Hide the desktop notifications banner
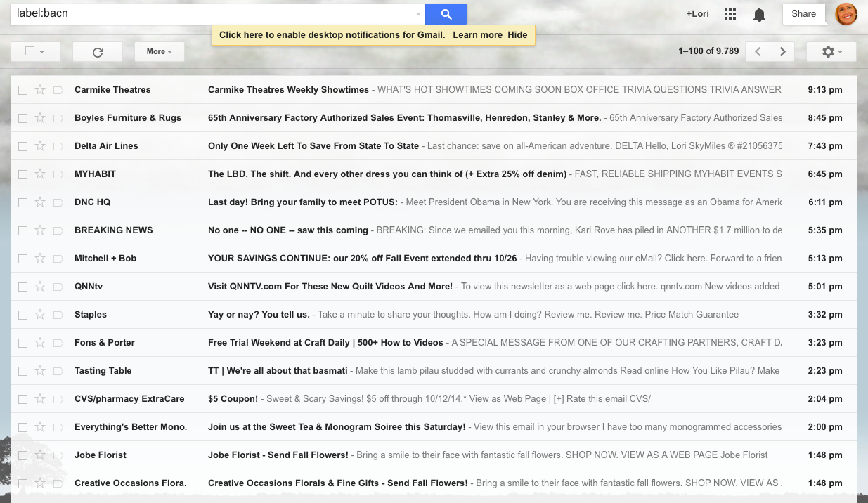This screenshot has width=868, height=503. (517, 35)
